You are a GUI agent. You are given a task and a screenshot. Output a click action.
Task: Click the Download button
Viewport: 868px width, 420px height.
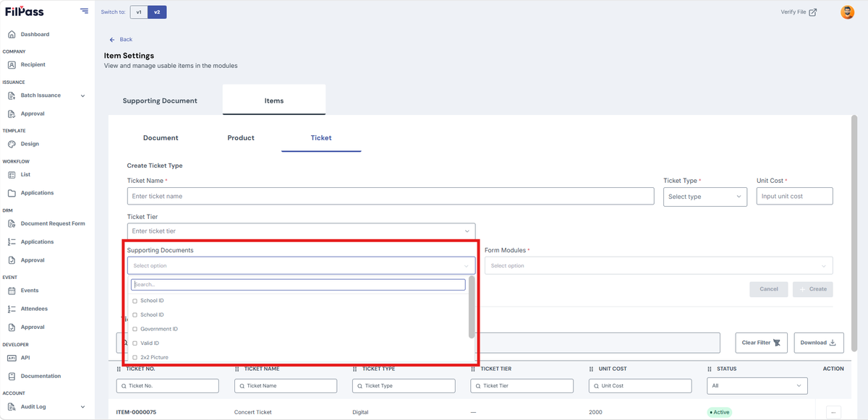click(819, 343)
